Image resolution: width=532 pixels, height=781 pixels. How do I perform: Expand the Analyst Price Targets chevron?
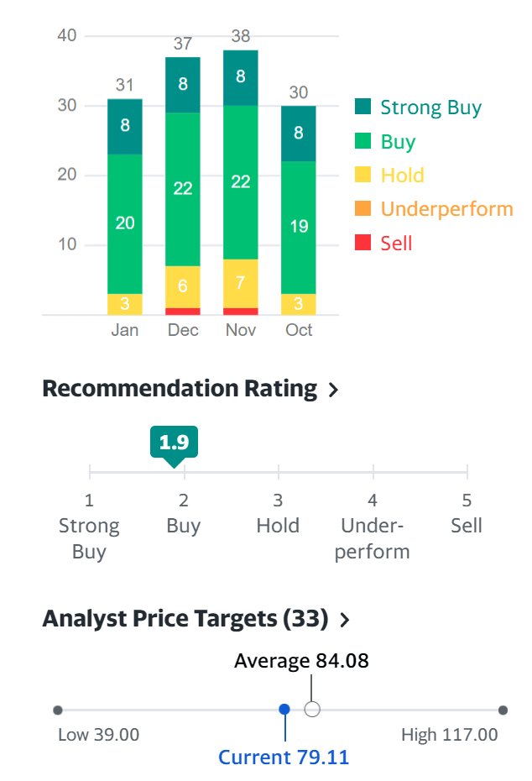point(344,620)
